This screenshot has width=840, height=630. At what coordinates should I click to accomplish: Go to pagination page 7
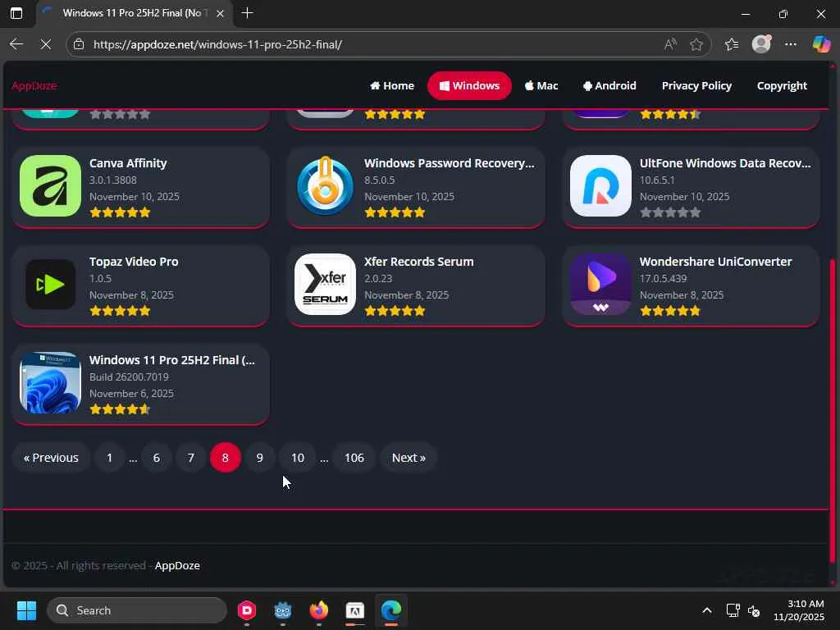[190, 458]
